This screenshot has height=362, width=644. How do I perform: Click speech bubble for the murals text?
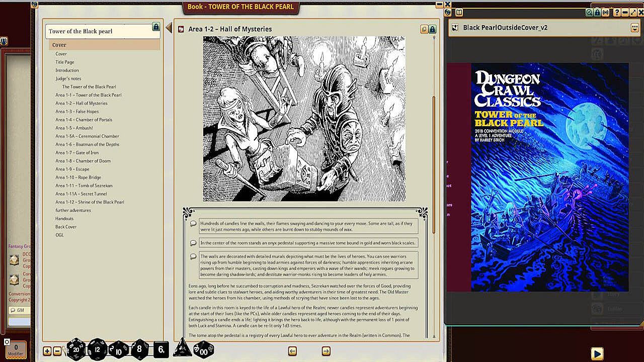pos(193,256)
